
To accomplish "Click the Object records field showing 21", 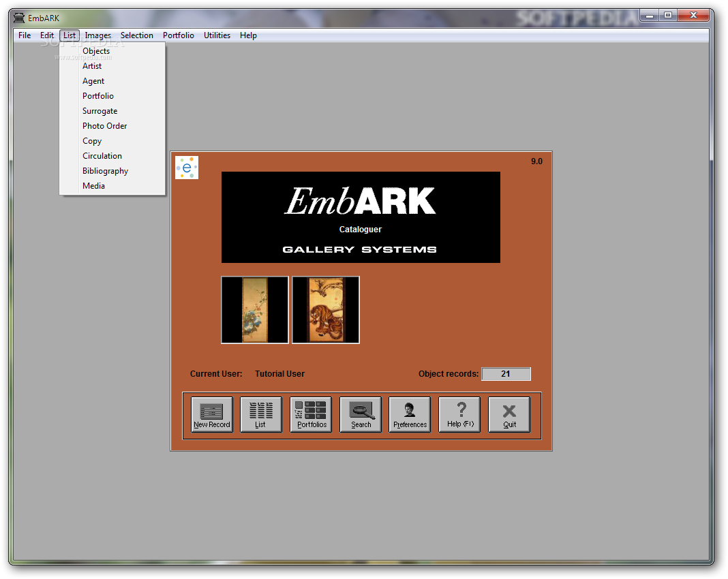I will (506, 374).
